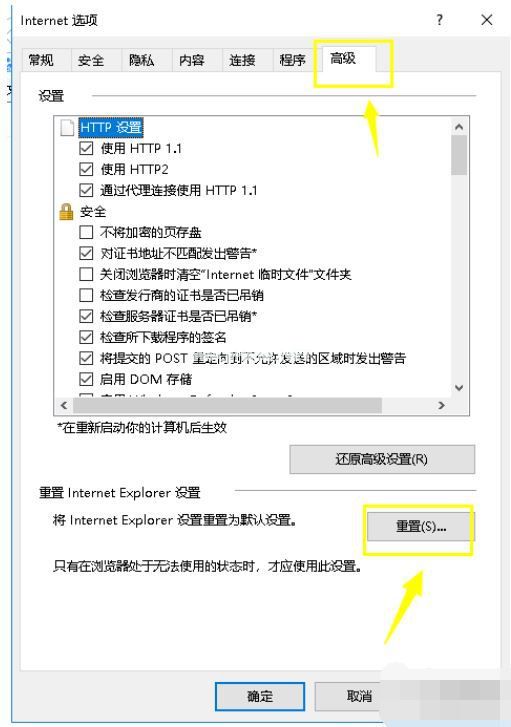Switch to the 安全 tab
Image resolution: width=511 pixels, height=727 pixels.
click(91, 60)
